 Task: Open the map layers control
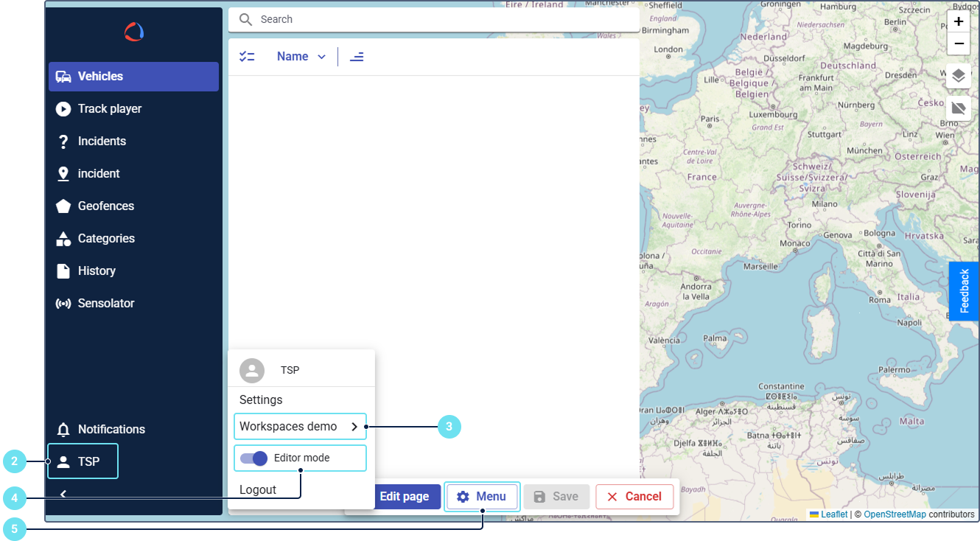[958, 76]
